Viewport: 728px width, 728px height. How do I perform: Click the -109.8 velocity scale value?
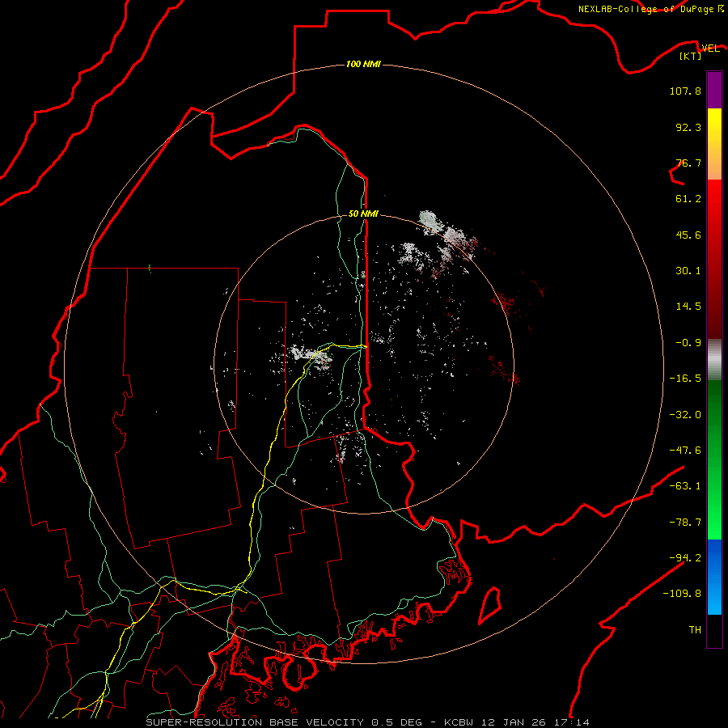pyautogui.click(x=682, y=594)
